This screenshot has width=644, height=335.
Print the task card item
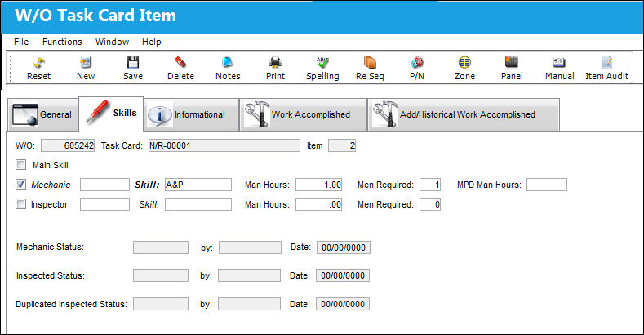275,69
